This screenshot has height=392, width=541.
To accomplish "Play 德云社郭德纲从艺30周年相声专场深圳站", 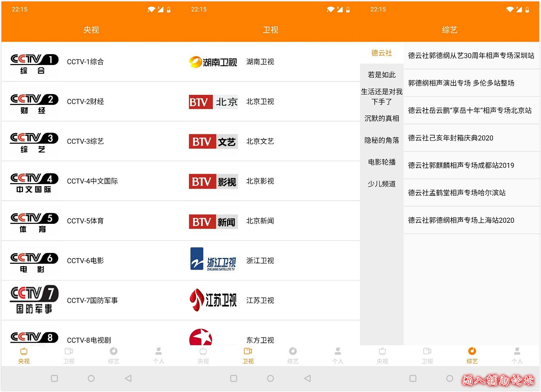I will tap(471, 56).
